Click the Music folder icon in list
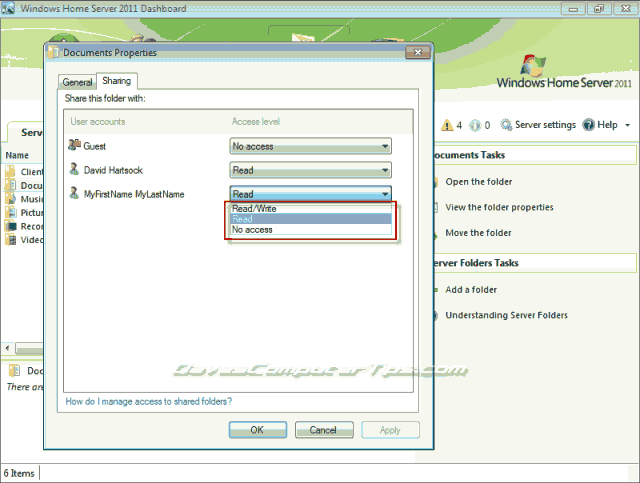This screenshot has height=483, width=640. tap(11, 199)
